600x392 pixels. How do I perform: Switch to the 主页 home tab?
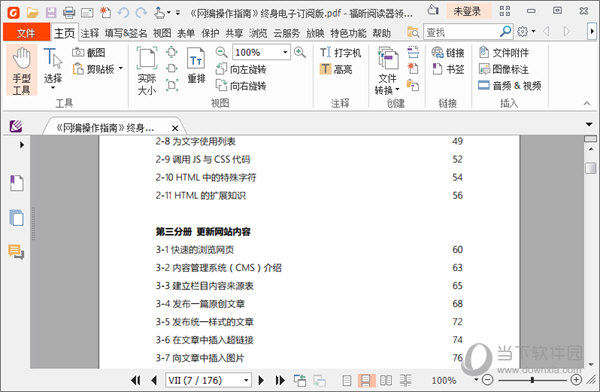click(64, 33)
